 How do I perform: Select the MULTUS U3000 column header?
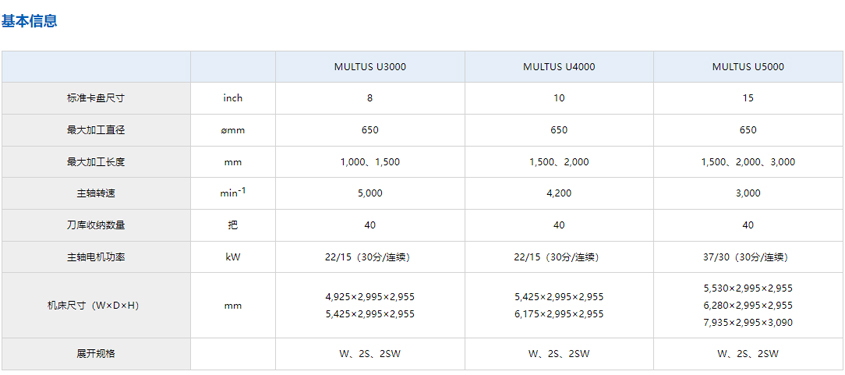click(370, 67)
